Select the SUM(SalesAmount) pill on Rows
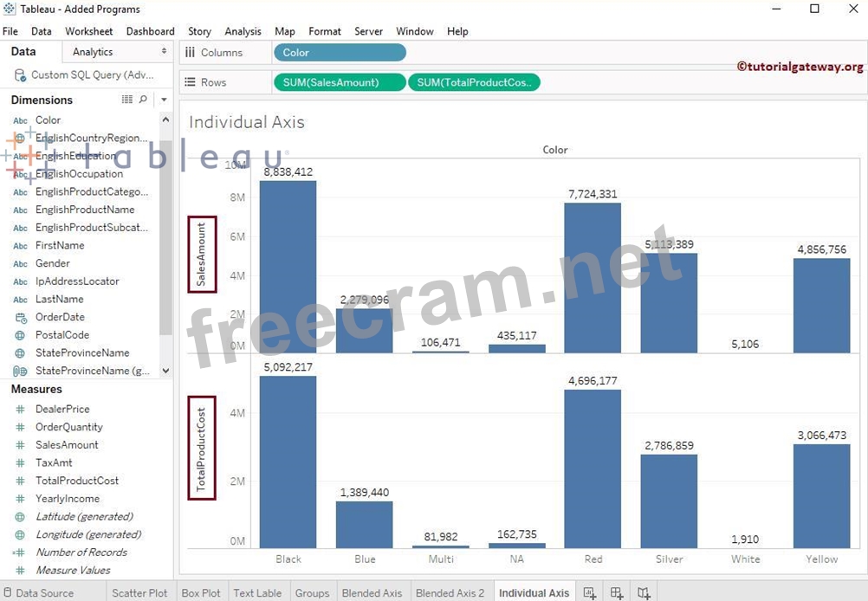This screenshot has height=601, width=868. 339,82
